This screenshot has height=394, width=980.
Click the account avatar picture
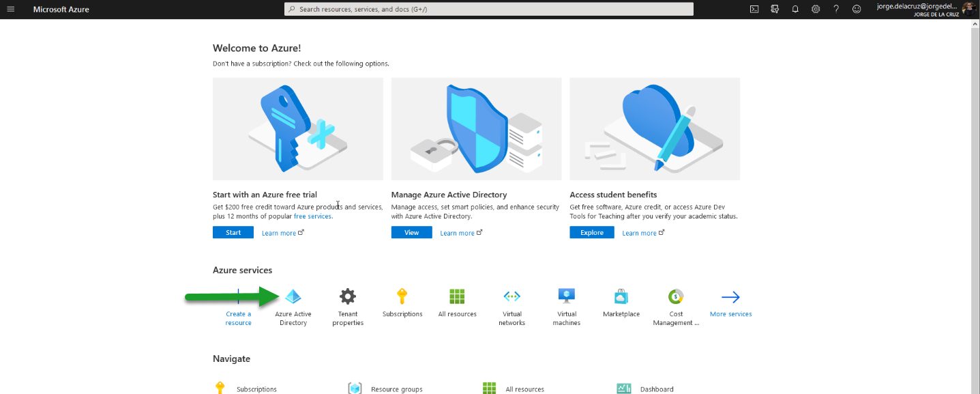(x=968, y=9)
